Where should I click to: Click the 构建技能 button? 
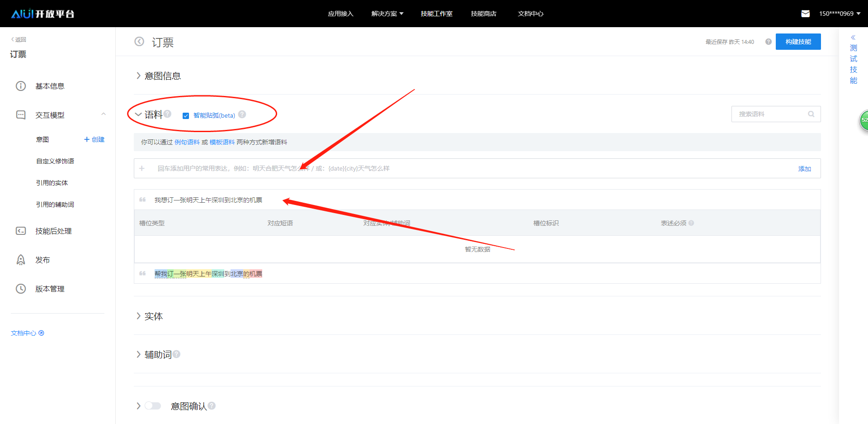[798, 41]
